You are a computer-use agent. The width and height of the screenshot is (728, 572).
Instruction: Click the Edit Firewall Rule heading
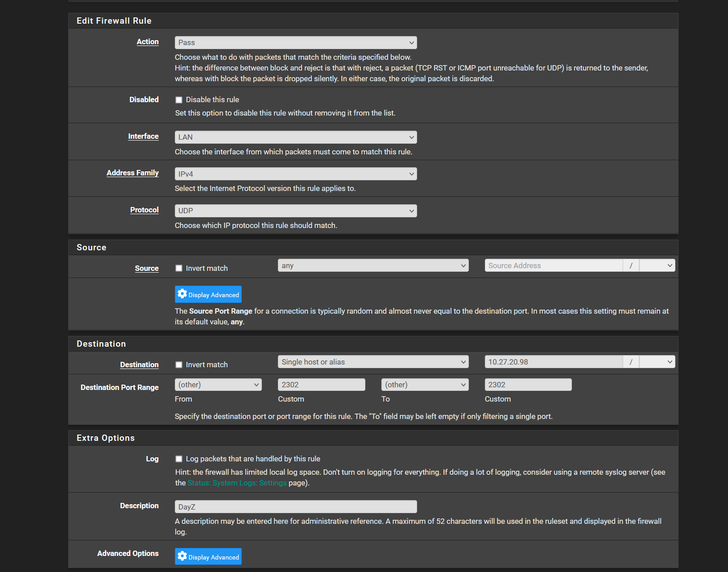114,21
